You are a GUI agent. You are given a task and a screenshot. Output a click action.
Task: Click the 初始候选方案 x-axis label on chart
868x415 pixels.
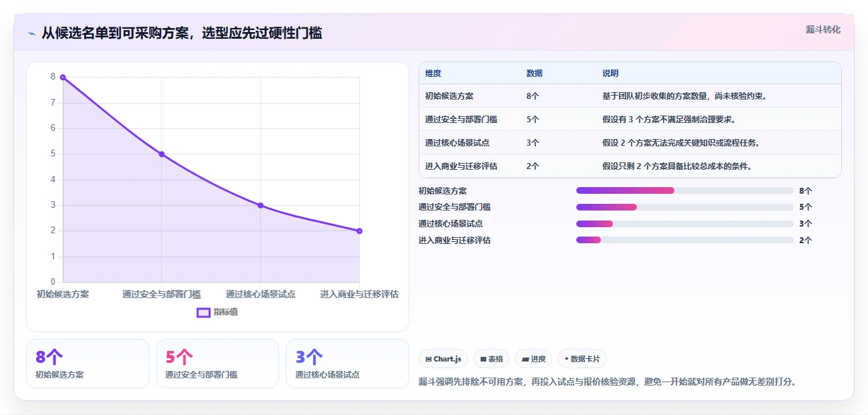click(63, 294)
